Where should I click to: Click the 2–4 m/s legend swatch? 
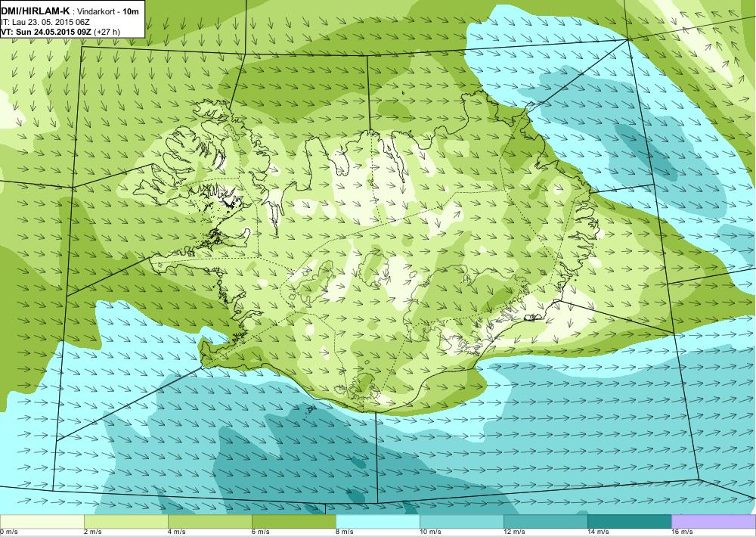125,522
